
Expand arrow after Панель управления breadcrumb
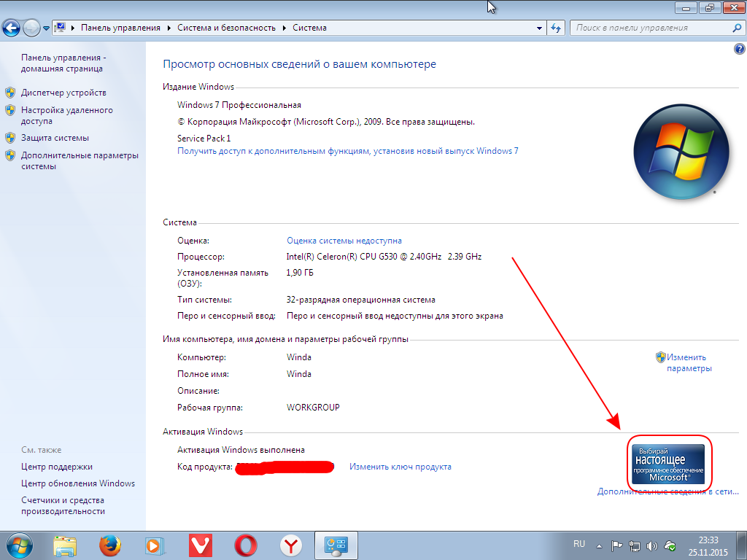(x=169, y=28)
